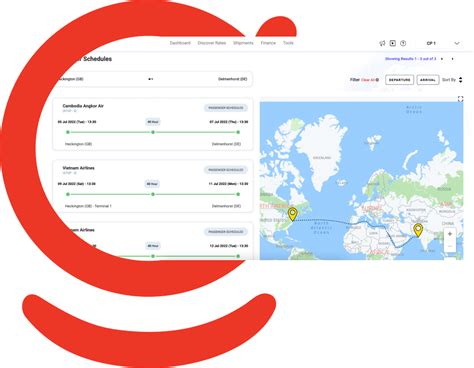Open the Cambodia Angkor Air schedule card
The width and height of the screenshot is (474, 368).
coord(153,124)
